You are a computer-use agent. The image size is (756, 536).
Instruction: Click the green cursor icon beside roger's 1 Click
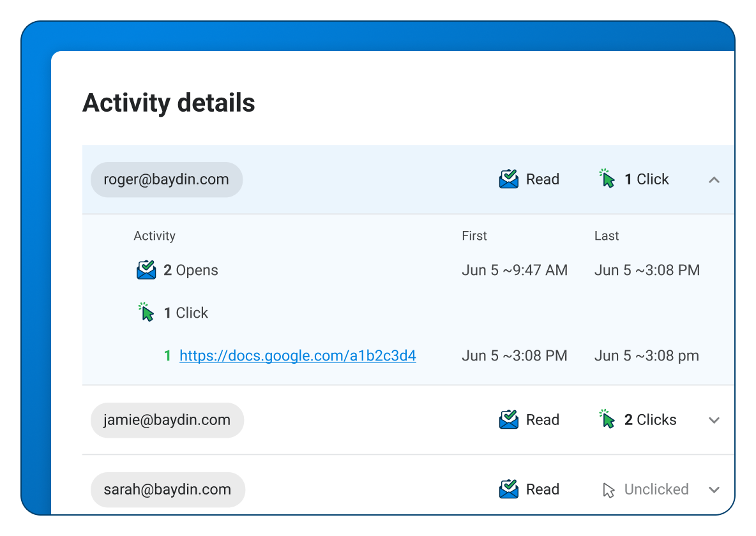[607, 179]
